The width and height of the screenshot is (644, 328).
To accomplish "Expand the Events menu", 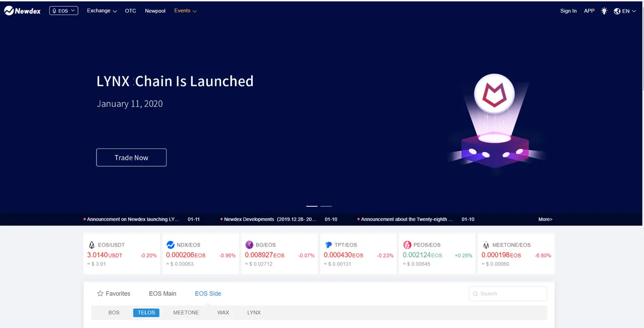I will point(185,11).
